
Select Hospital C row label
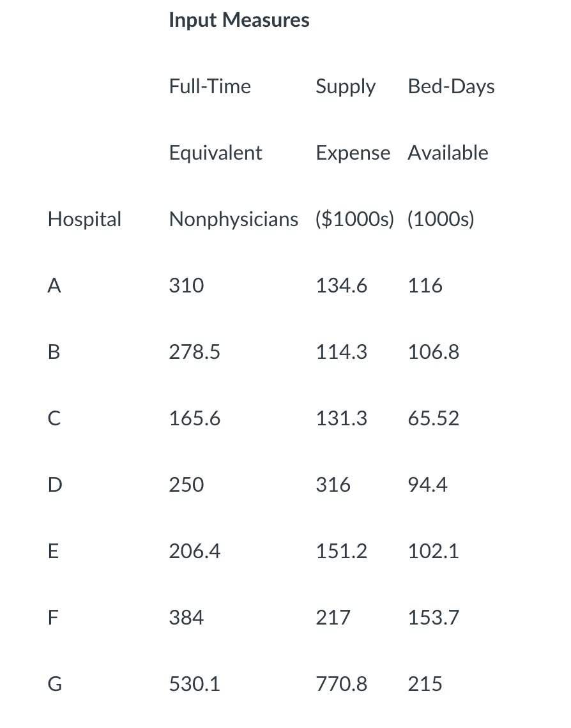pyautogui.click(x=54, y=418)
